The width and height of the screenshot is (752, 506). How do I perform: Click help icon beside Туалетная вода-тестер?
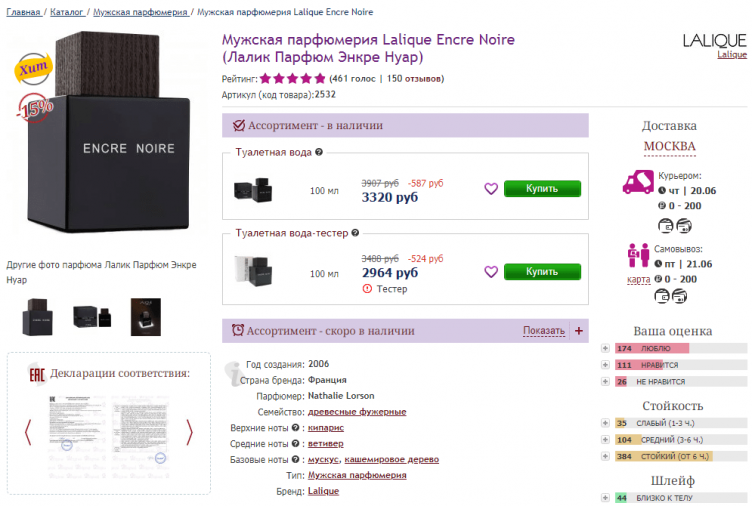pyautogui.click(x=354, y=233)
